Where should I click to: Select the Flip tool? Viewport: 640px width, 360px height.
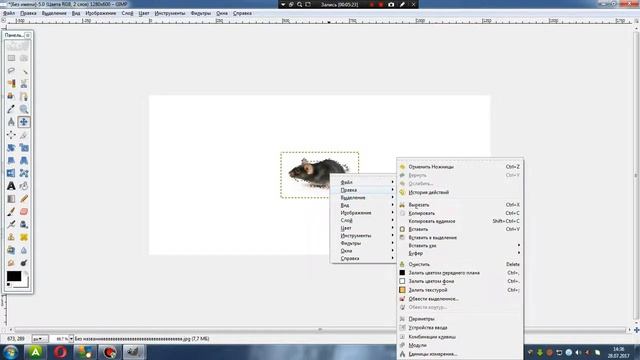[x=11, y=173]
